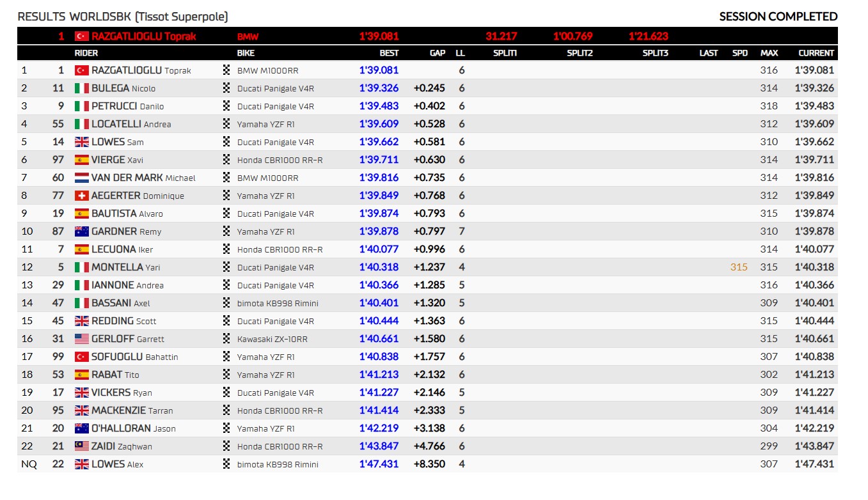Viewport: 868px width, 500px height.
Task: Click the LAST column header
Action: tap(709, 53)
